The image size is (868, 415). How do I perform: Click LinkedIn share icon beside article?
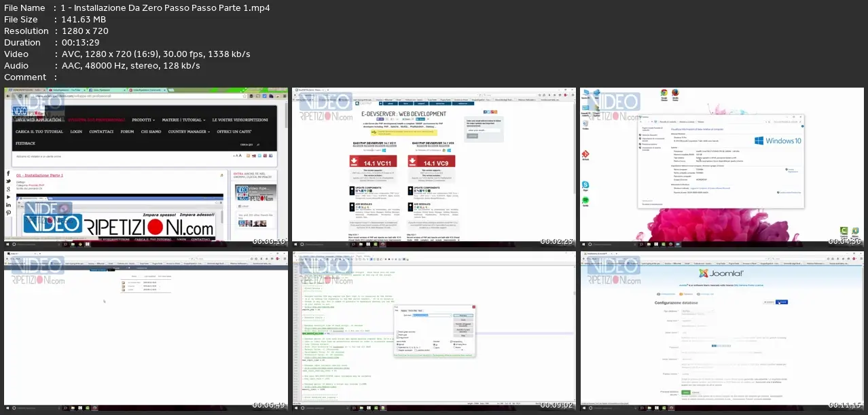8,204
